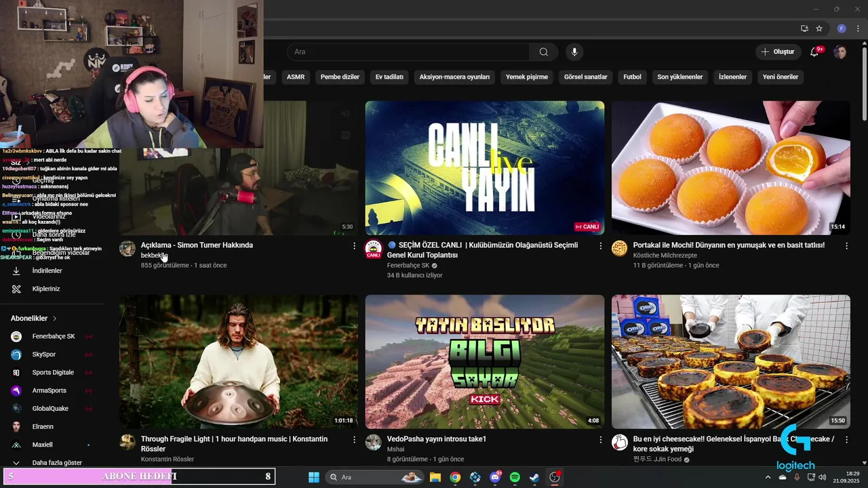Open YouTube notifications bell
Viewport: 868px width, 488px height.
[x=815, y=52]
